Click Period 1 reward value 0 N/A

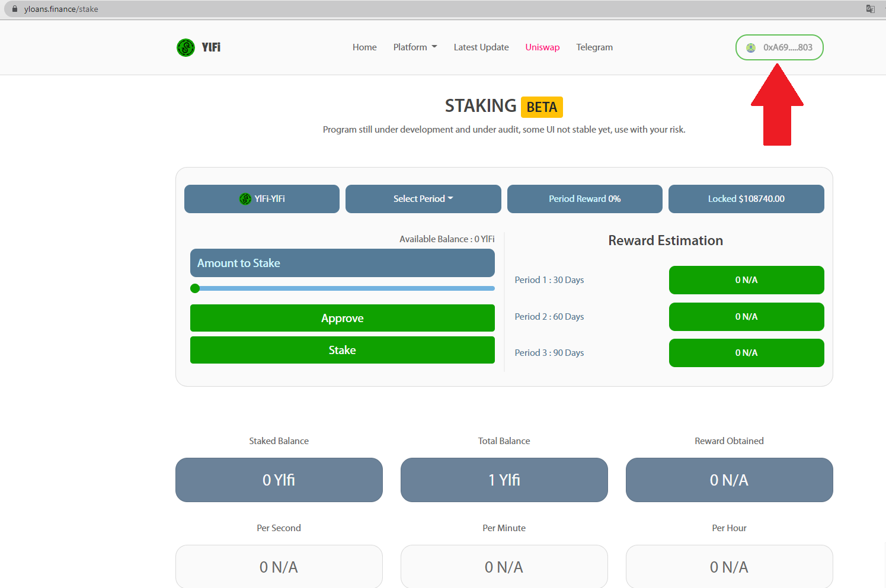click(x=747, y=280)
